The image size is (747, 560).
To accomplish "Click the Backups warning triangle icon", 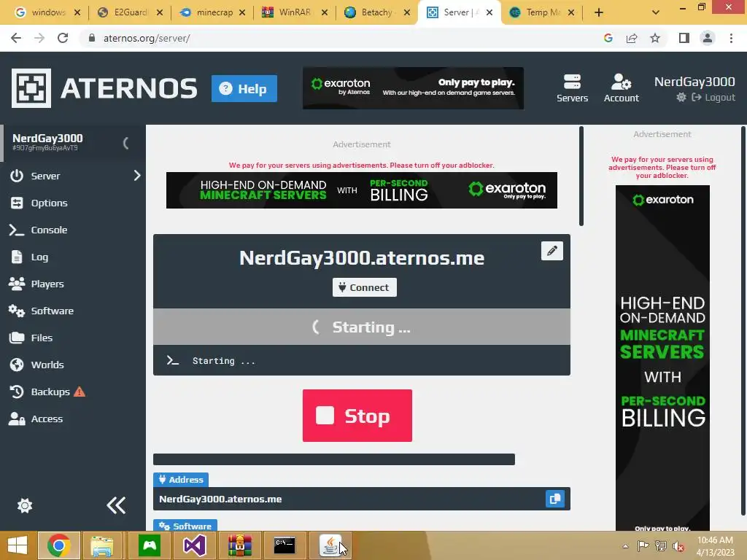I will 80,392.
